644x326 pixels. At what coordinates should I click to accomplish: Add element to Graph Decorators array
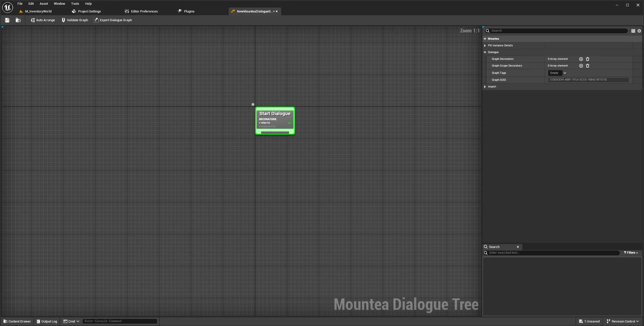(581, 59)
